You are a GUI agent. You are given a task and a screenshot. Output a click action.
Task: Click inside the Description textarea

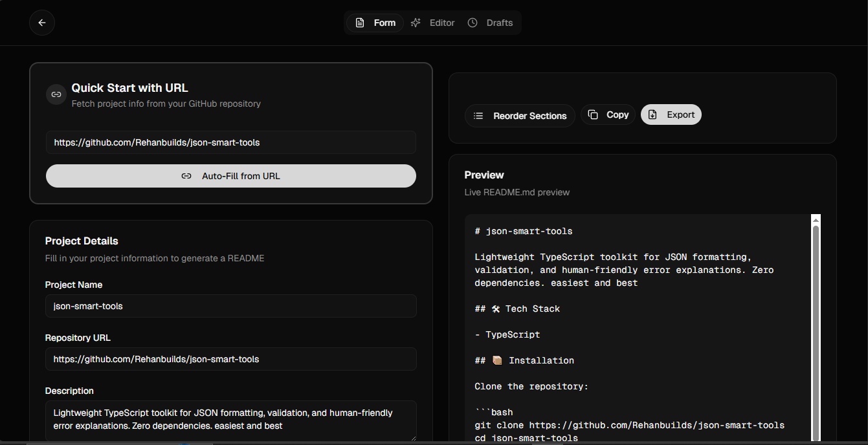click(x=231, y=419)
